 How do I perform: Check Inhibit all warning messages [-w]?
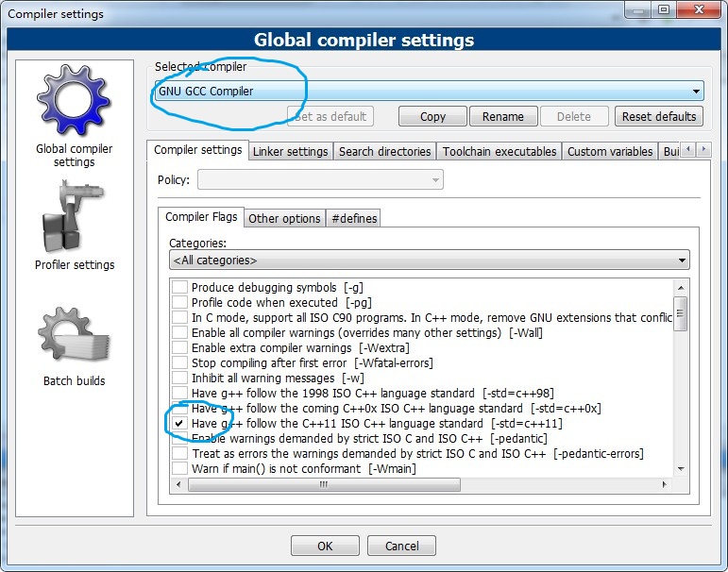[179, 378]
